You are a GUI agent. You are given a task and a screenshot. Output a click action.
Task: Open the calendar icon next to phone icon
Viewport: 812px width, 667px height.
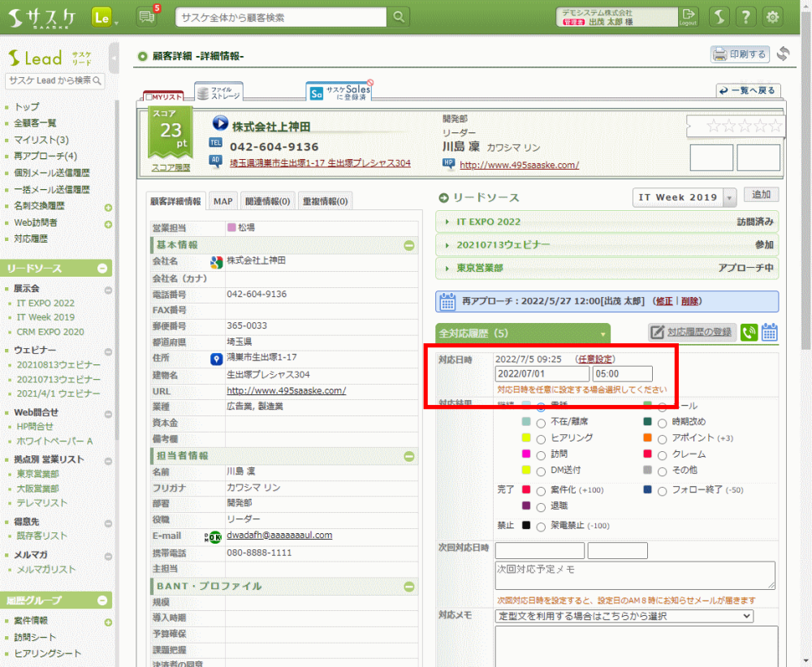tap(769, 332)
